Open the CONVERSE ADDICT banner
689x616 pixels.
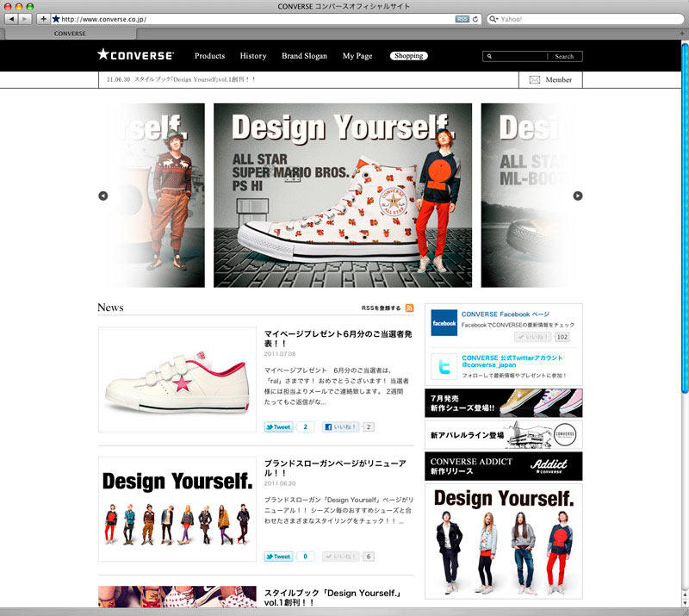point(503,466)
